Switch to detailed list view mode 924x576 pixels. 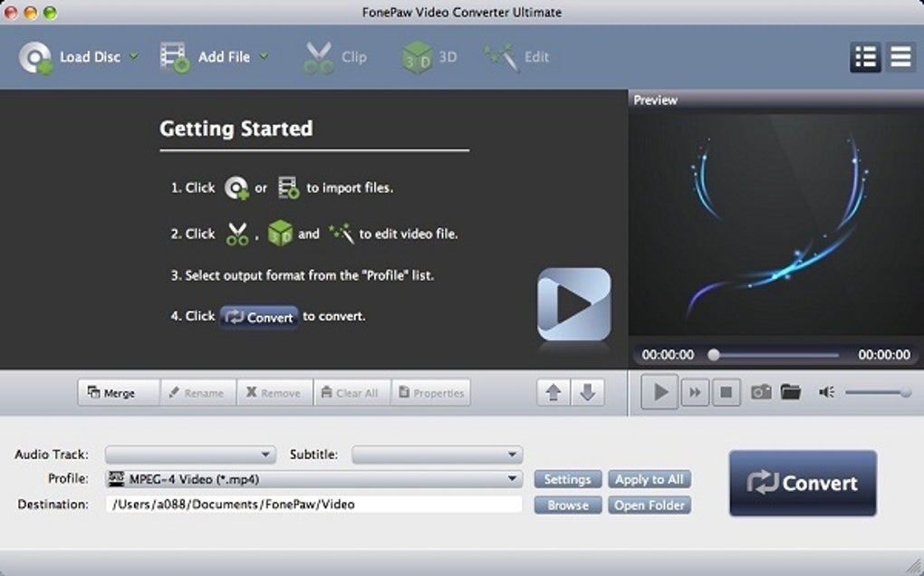pos(865,57)
